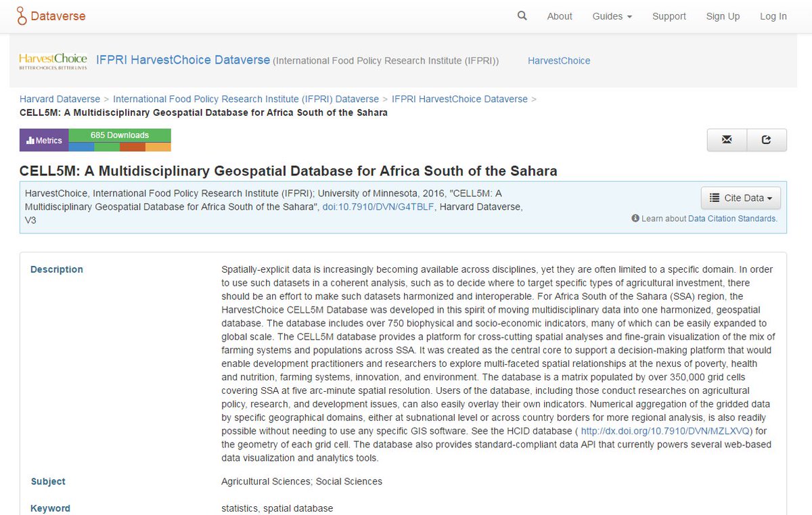This screenshot has width=812, height=515.
Task: Click 'statistics, spatial database' keyword value
Action: pos(277,508)
